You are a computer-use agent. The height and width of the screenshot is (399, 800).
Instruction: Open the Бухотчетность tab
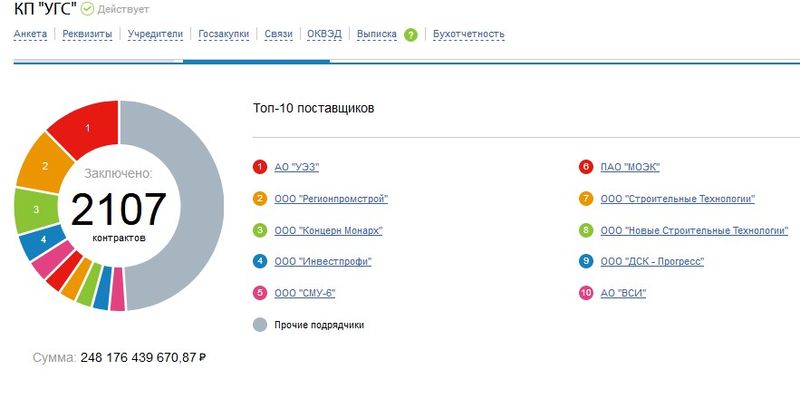pos(468,34)
